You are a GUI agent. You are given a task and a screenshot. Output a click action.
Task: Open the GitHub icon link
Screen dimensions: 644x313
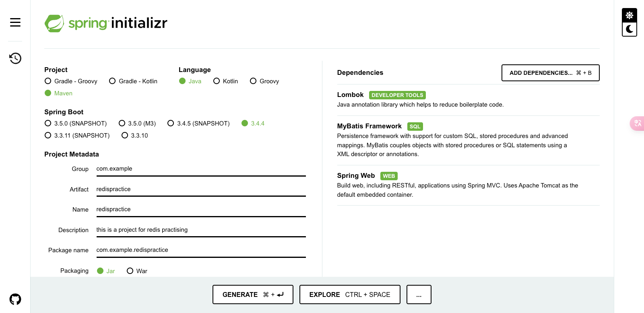[x=15, y=299]
